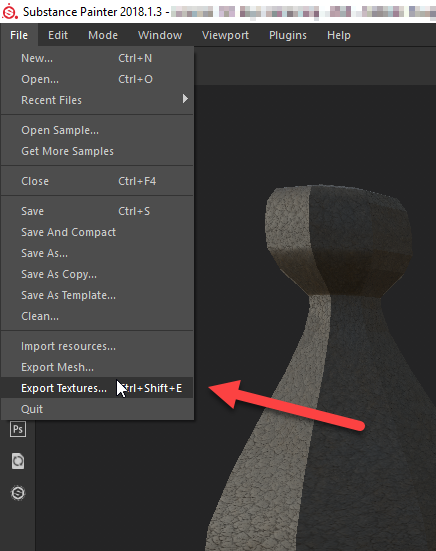The image size is (436, 551).
Task: Select Save As... menu entry
Action: pyautogui.click(x=97, y=253)
